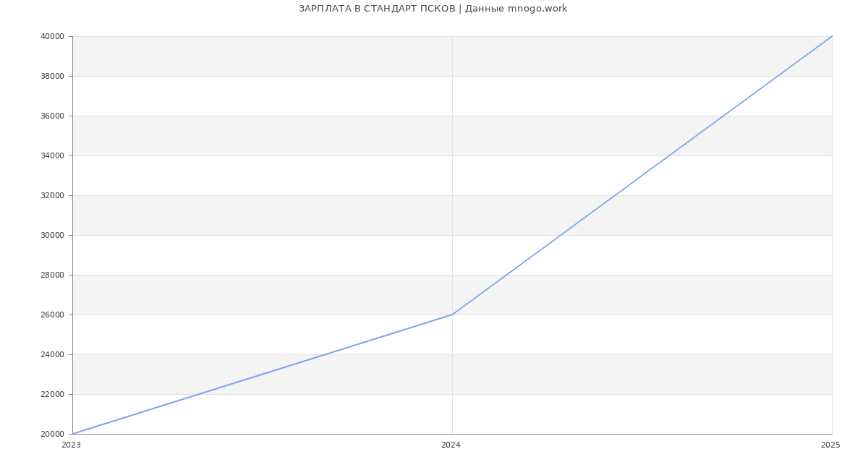The image size is (868, 470).
Task: Click the 26000 y-axis label
Action: point(53,315)
